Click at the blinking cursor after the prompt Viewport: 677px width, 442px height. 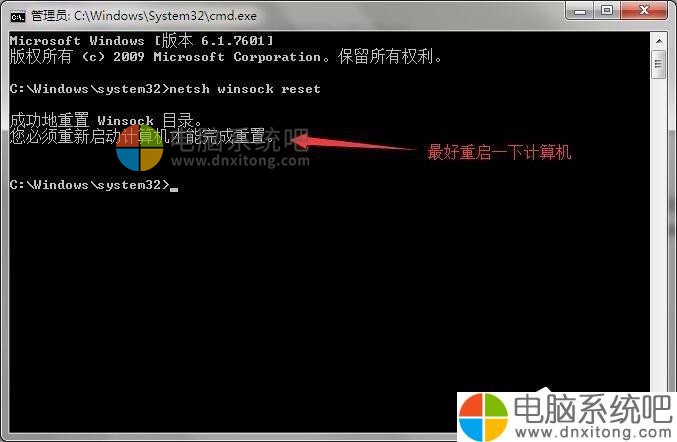point(174,189)
